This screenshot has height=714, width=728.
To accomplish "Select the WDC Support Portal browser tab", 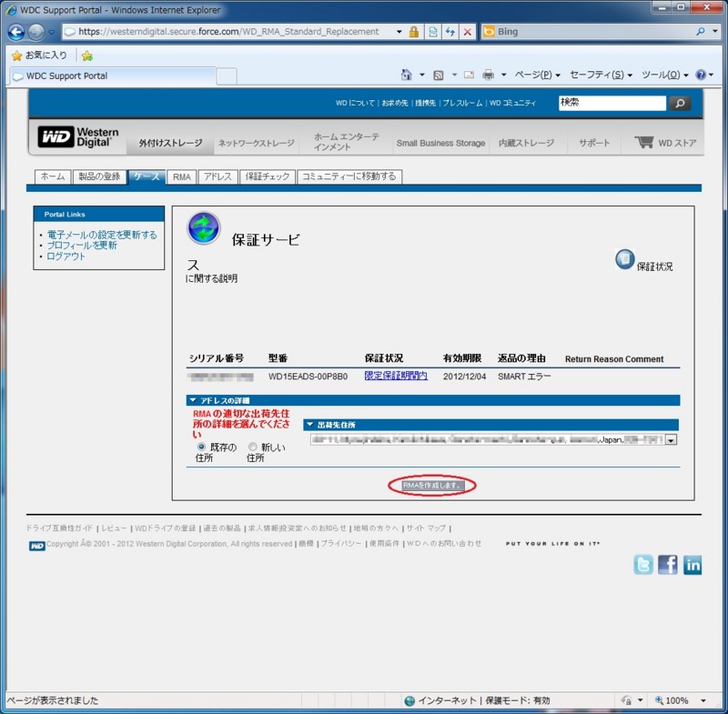I will 113,76.
